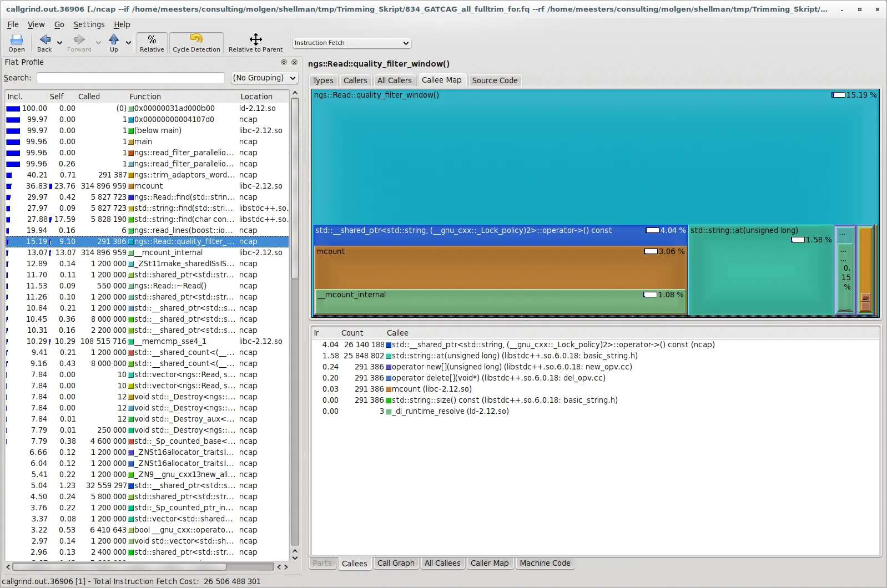Open the Up caller list dropdown arrow
Screen dimensions: 887x588
pyautogui.click(x=128, y=43)
